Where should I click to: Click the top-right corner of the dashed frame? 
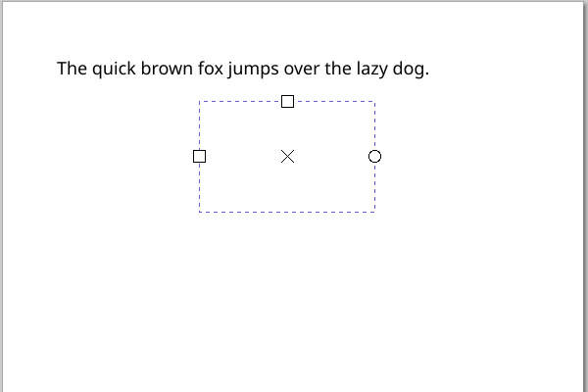(x=374, y=101)
